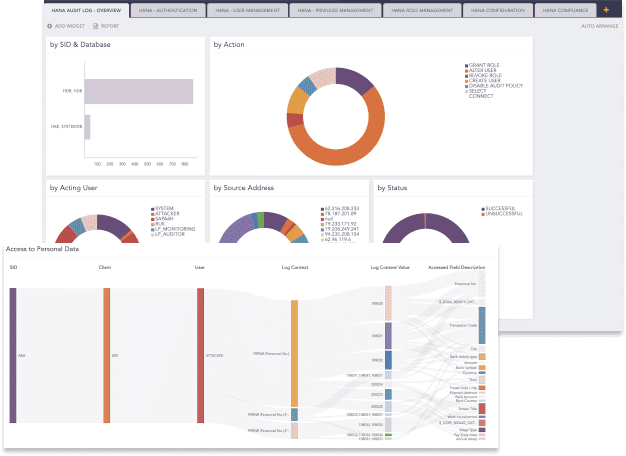Viewport: 626px width, 456px height.
Task: Click the orange Client bar in Sankey
Action: pyautogui.click(x=107, y=355)
